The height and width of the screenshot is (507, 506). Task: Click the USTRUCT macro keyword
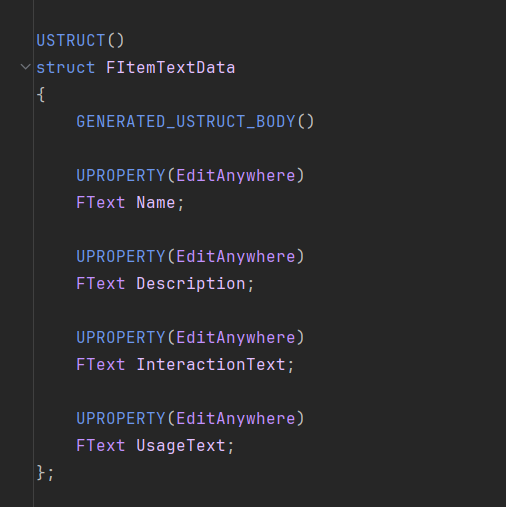pyautogui.click(x=71, y=41)
